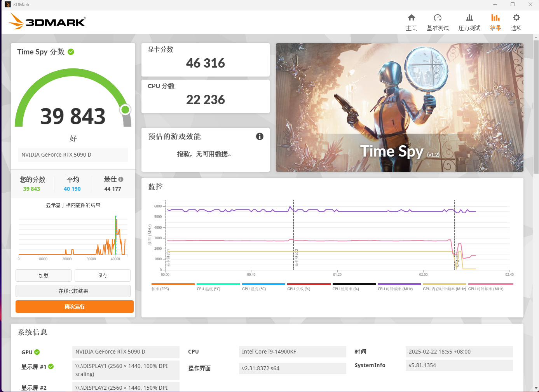Viewport: 539px width, 392px height.
Task: Click the CPU score 22 236 value
Action: (x=206, y=99)
